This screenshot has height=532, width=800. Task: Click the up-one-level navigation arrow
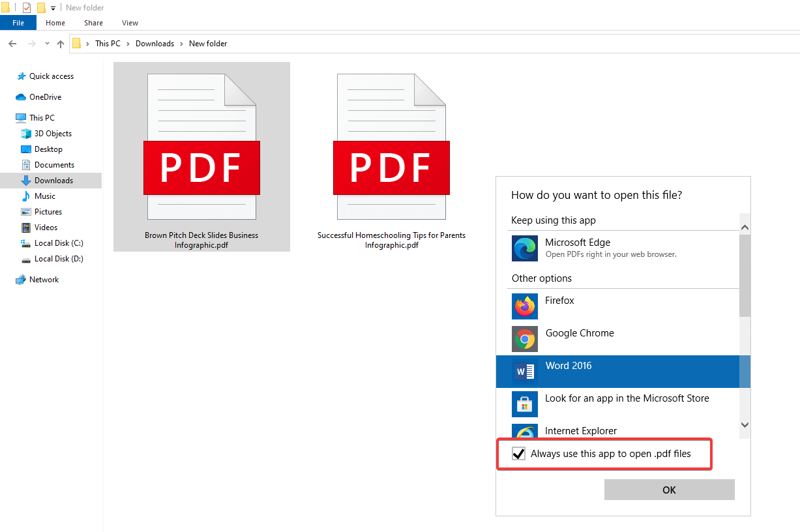(60, 44)
